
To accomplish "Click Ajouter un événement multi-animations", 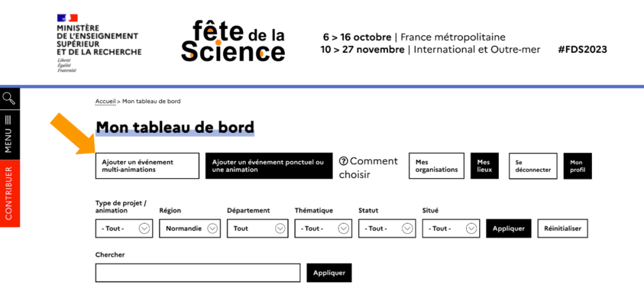I will coord(147,165).
